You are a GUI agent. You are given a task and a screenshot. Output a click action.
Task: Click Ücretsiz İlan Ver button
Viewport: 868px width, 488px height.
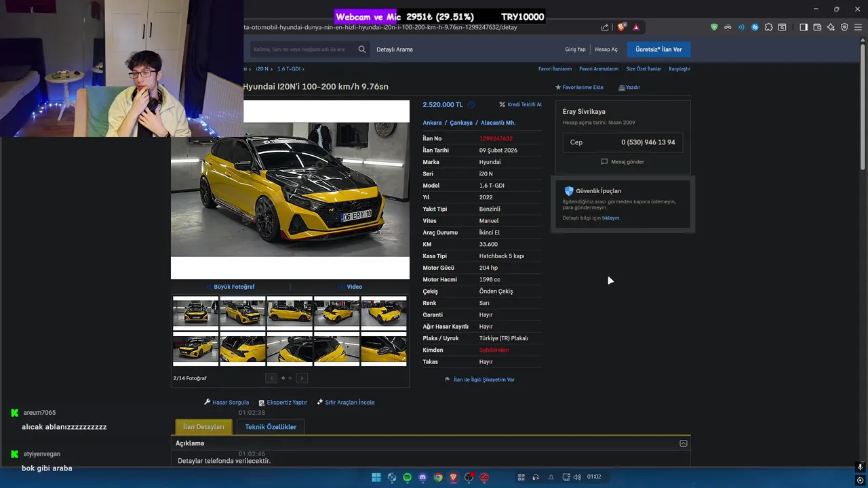(x=658, y=49)
